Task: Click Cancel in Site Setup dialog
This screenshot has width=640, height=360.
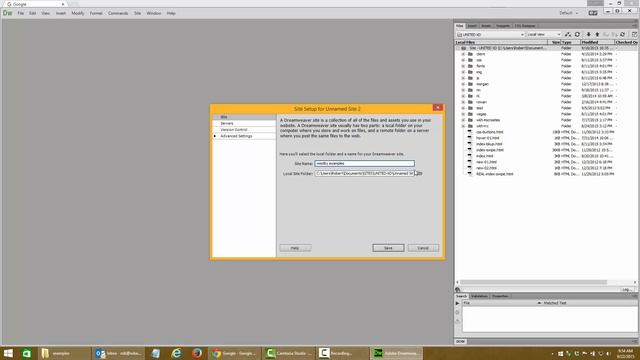Action: (x=423, y=248)
